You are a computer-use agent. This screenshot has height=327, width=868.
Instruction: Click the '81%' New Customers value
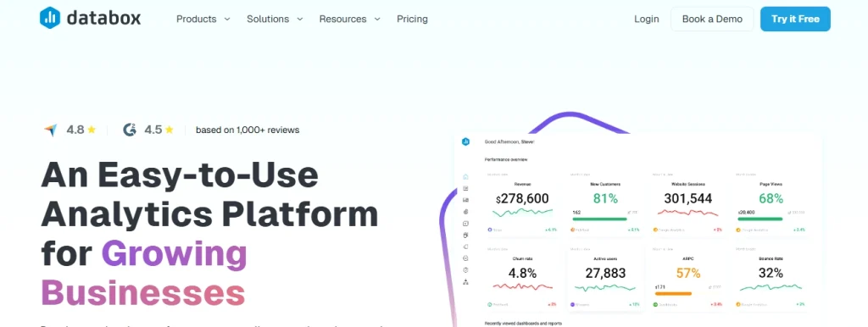pos(605,198)
